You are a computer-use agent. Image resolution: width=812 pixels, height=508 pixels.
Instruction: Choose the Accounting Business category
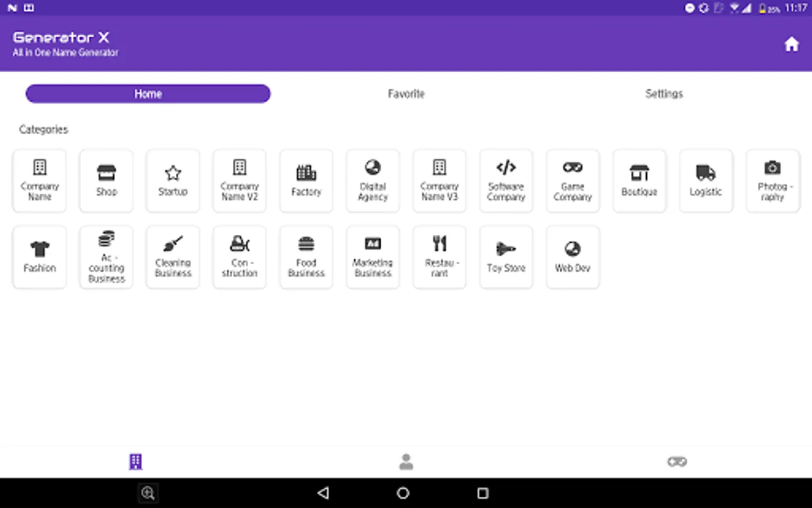pyautogui.click(x=106, y=257)
